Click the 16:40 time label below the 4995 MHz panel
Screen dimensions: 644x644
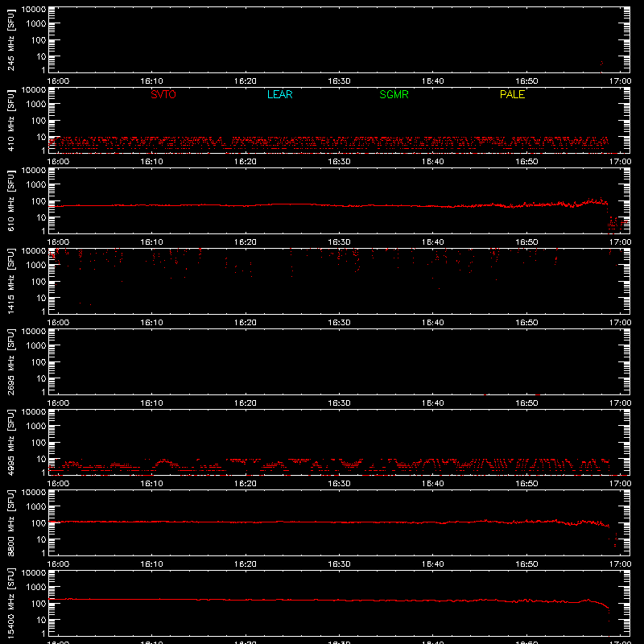coord(432,484)
